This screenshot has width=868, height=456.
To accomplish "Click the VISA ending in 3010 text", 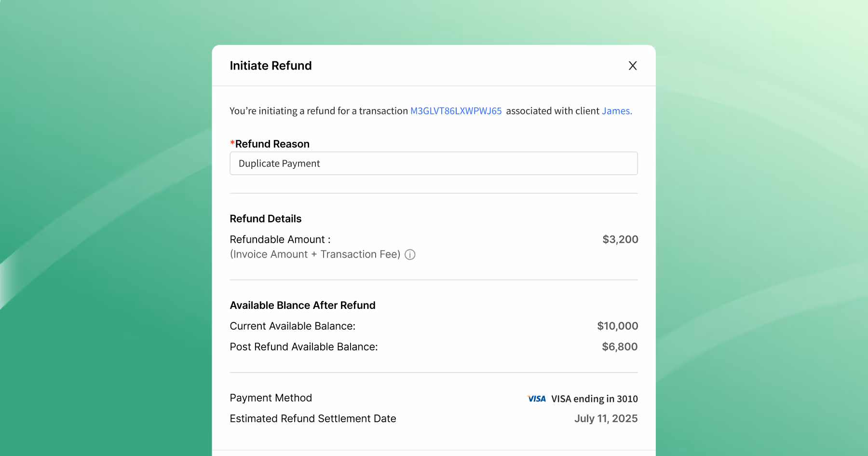I will [x=594, y=399].
